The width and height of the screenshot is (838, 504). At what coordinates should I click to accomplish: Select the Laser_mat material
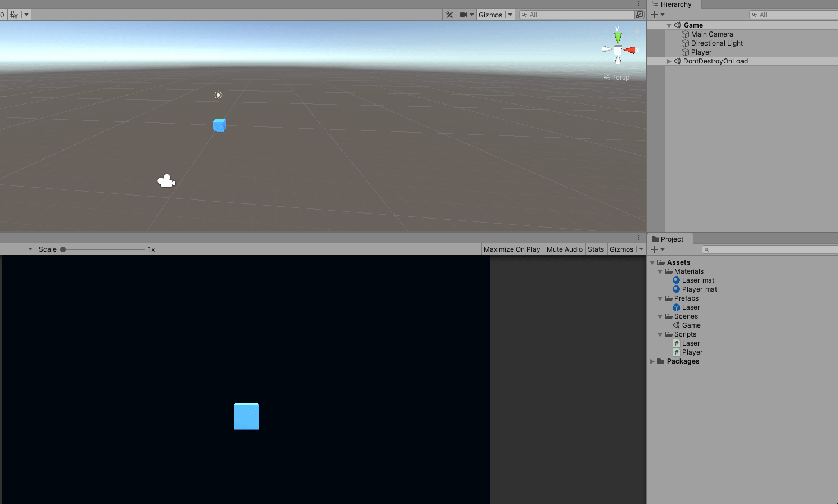click(x=697, y=280)
